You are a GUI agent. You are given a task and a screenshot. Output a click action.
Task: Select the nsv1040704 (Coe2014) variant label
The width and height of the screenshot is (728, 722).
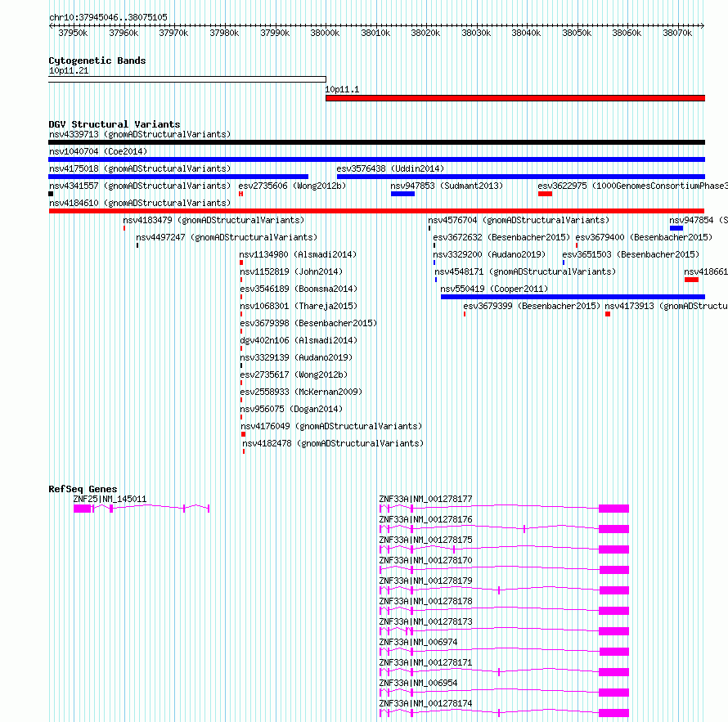coord(98,152)
